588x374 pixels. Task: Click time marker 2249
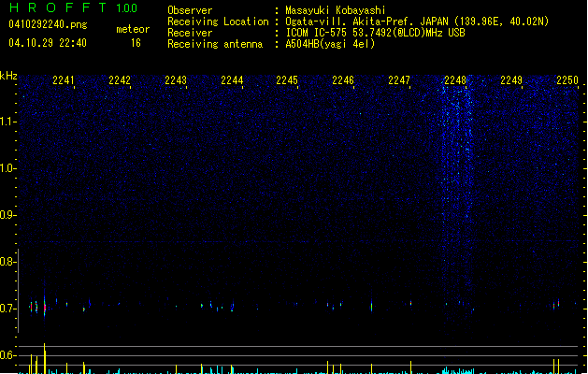click(511, 80)
